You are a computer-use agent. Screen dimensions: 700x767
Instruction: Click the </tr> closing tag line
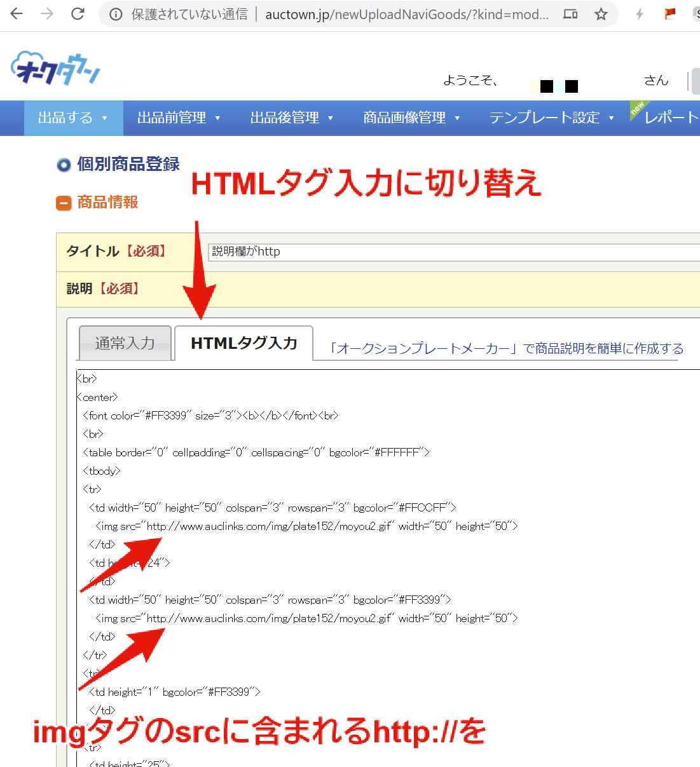tap(95, 655)
